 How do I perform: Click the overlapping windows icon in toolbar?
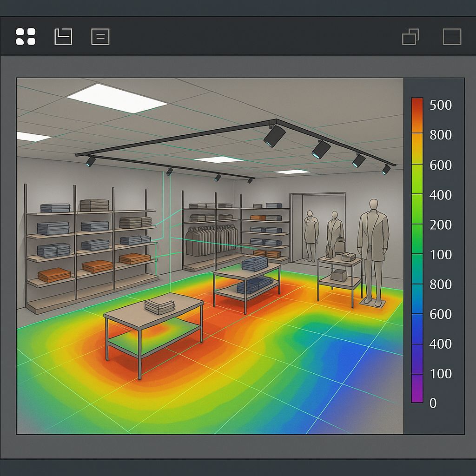[410, 36]
